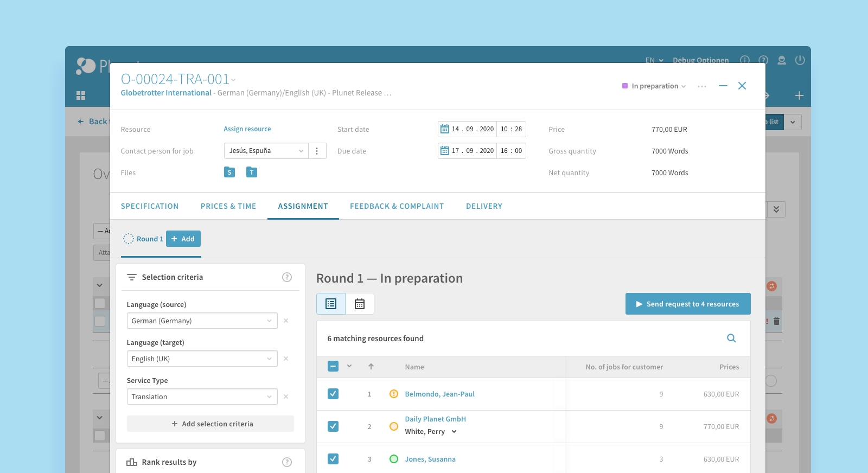Open Jones, Susanna resource link

430,459
